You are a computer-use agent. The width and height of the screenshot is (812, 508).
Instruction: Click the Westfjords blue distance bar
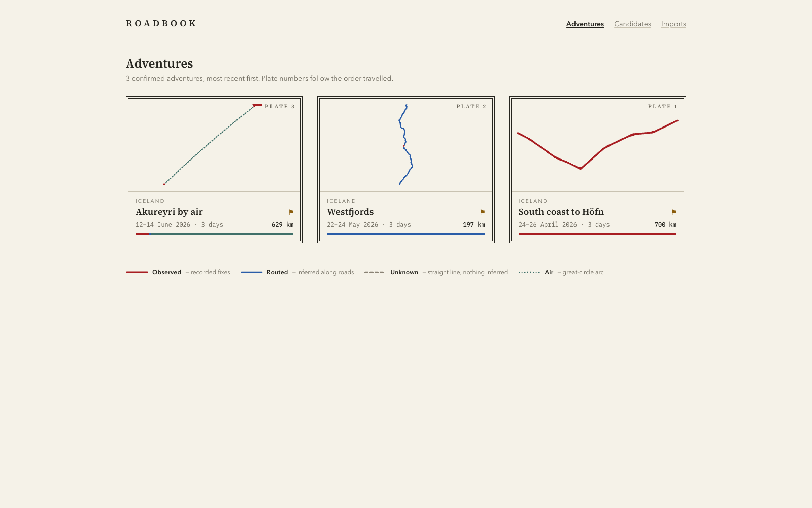406,234
